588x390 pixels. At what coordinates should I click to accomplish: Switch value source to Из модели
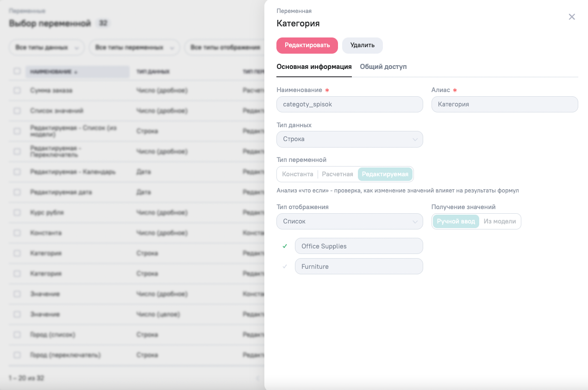pos(500,222)
